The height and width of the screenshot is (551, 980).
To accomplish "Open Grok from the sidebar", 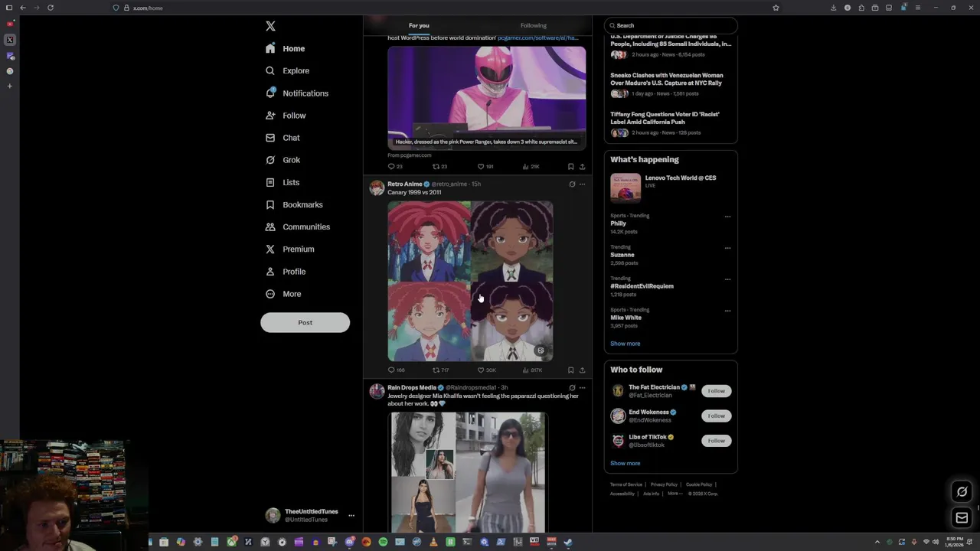I will (x=283, y=160).
